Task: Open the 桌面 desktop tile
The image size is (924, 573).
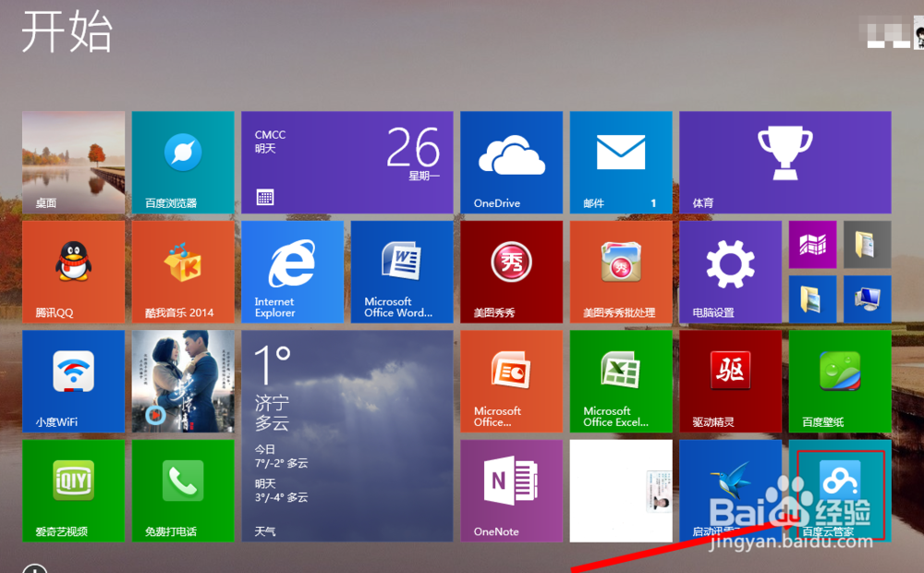Action: [x=74, y=162]
